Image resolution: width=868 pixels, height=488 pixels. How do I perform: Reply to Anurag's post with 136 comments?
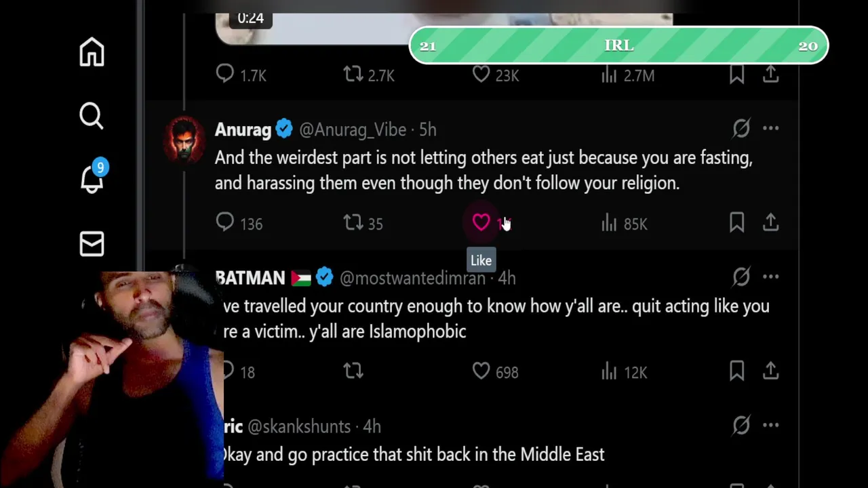[x=224, y=222]
